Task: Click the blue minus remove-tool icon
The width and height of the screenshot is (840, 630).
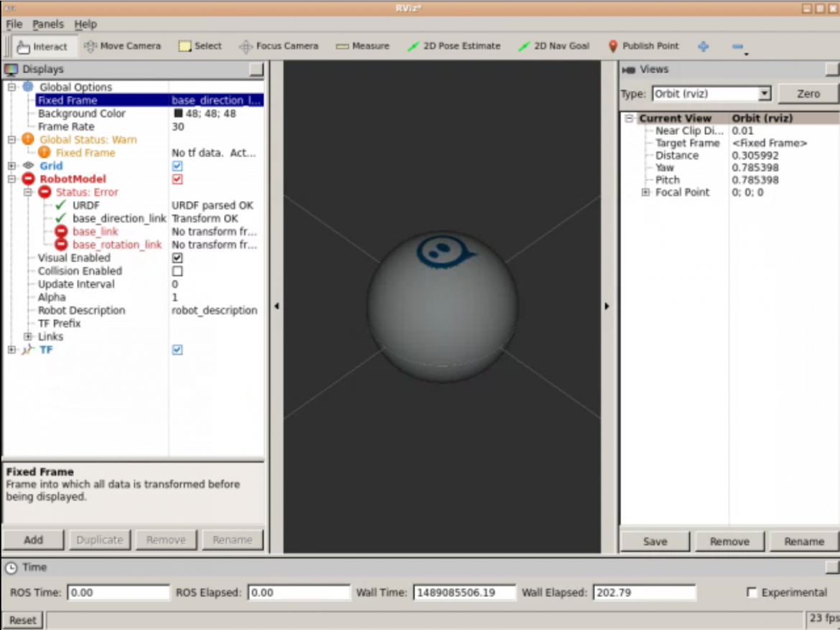Action: [737, 47]
